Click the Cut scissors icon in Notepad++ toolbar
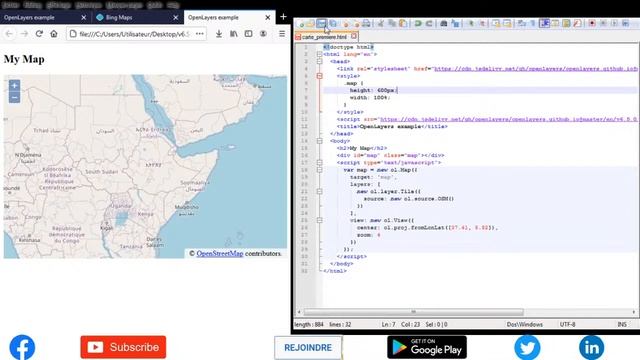 point(381,24)
